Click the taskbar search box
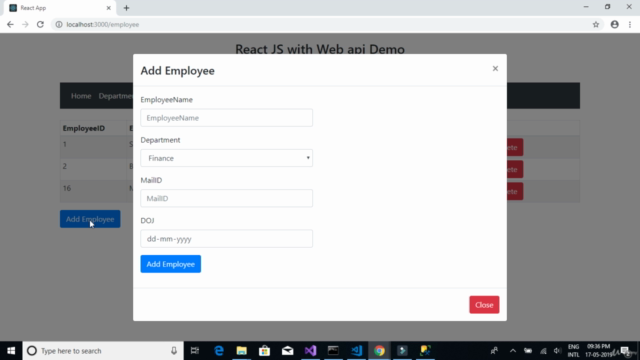The height and width of the screenshot is (360, 640). point(103,351)
